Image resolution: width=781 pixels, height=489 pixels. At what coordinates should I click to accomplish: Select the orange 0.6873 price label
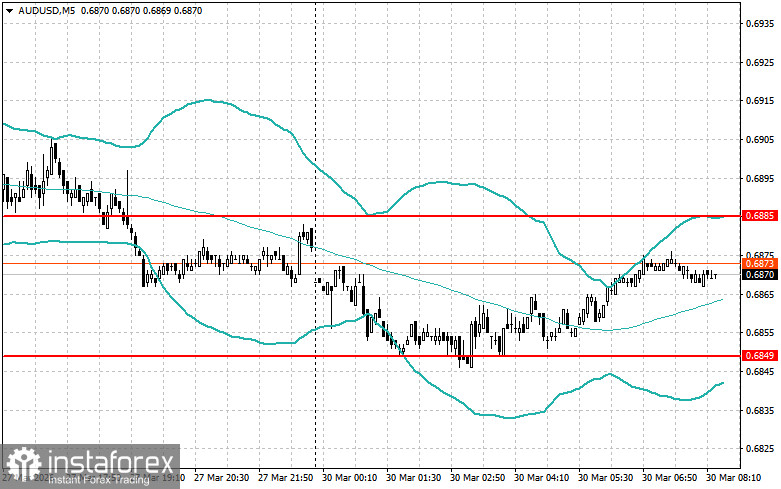coord(760,263)
